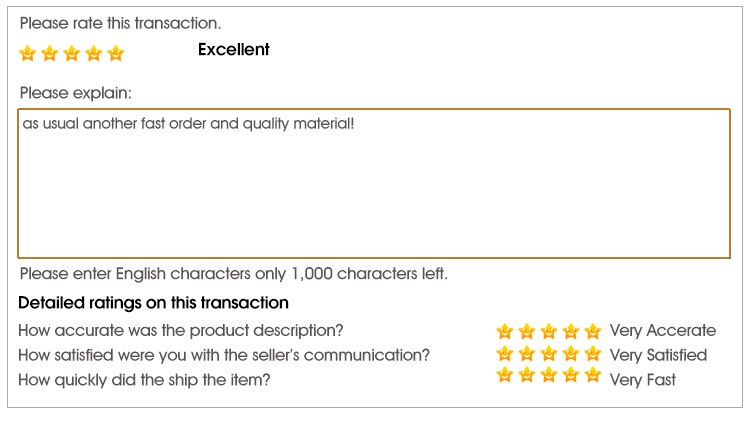Rate product description accuracy one star
Viewport: 750px width, 423px height.
(x=505, y=331)
